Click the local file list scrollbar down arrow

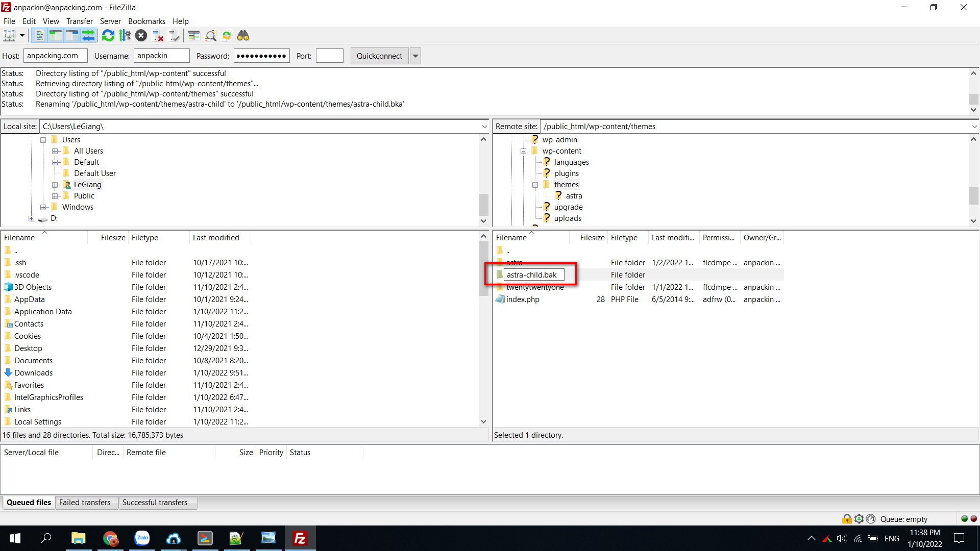click(483, 422)
